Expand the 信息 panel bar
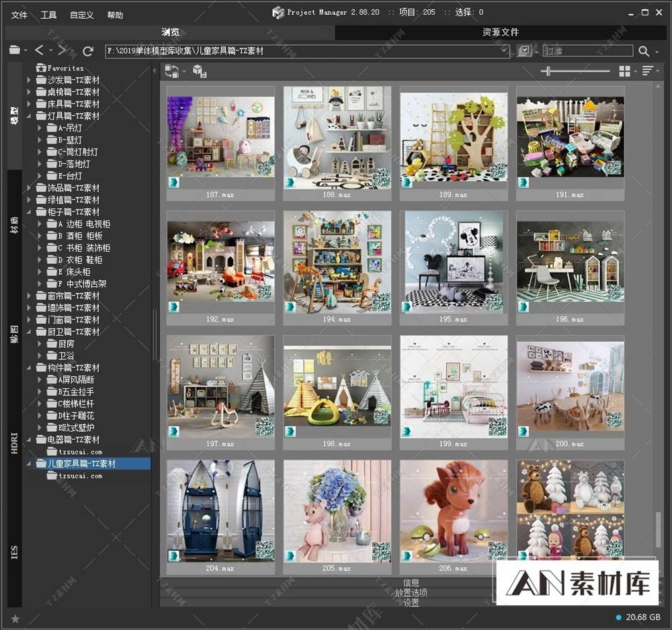Viewport: 672px width, 630px height. [411, 582]
